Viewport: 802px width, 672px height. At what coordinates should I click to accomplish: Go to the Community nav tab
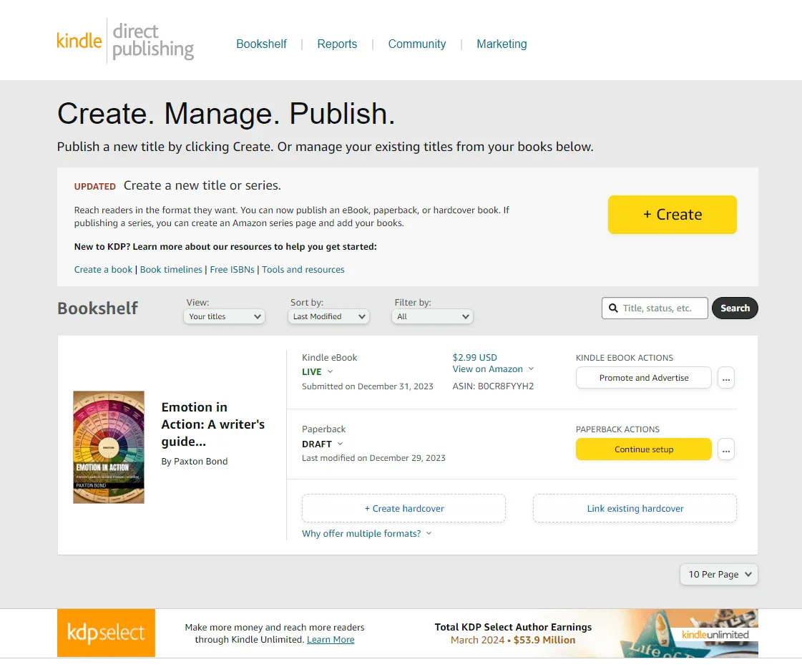[417, 44]
